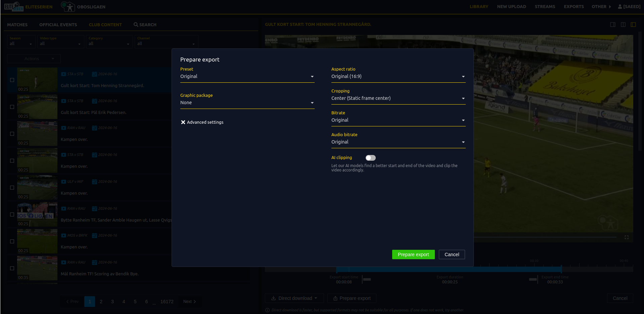Select the right-sidebar layout icon

(612, 24)
